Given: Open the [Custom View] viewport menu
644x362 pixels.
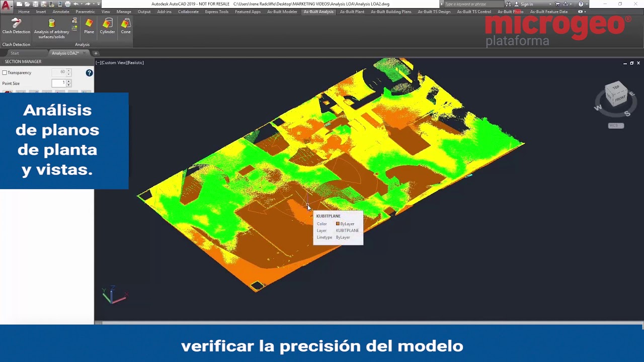Looking at the screenshot, I should [114, 63].
